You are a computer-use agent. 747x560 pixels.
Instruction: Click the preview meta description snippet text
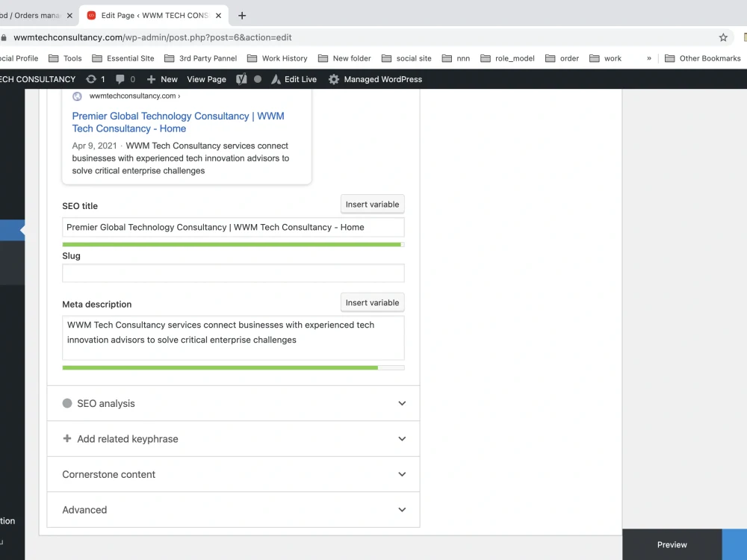[181, 158]
